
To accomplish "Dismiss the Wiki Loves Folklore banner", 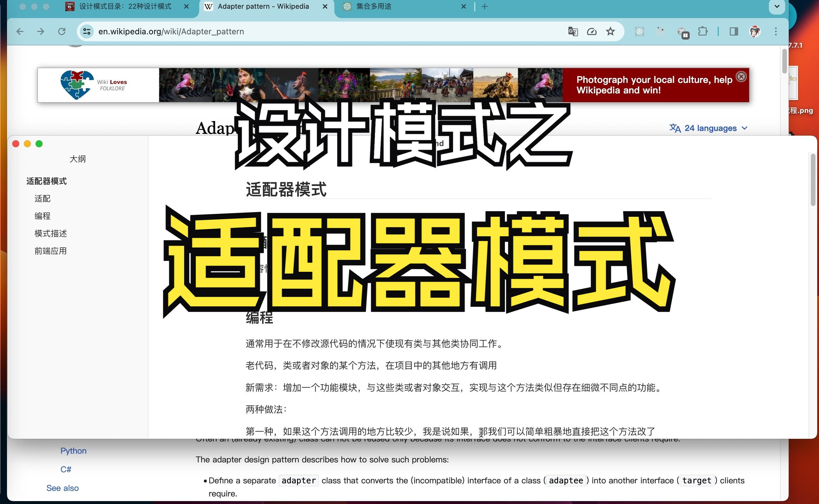I will (741, 76).
